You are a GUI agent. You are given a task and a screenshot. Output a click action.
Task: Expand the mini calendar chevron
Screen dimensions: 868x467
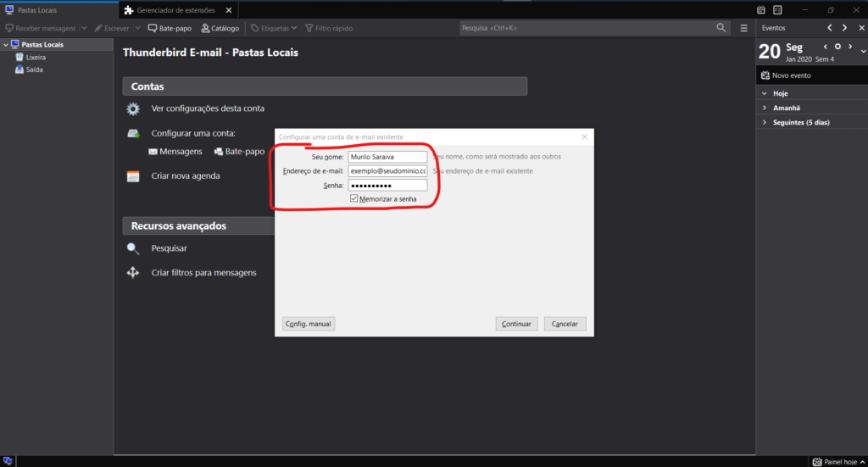point(863,52)
